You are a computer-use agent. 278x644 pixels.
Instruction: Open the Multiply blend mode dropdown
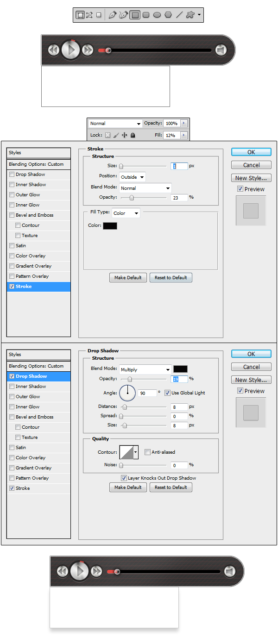145,369
